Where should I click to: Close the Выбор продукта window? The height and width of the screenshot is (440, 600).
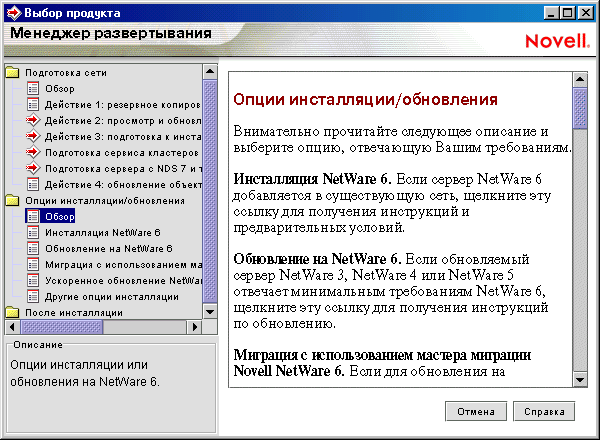586,13
